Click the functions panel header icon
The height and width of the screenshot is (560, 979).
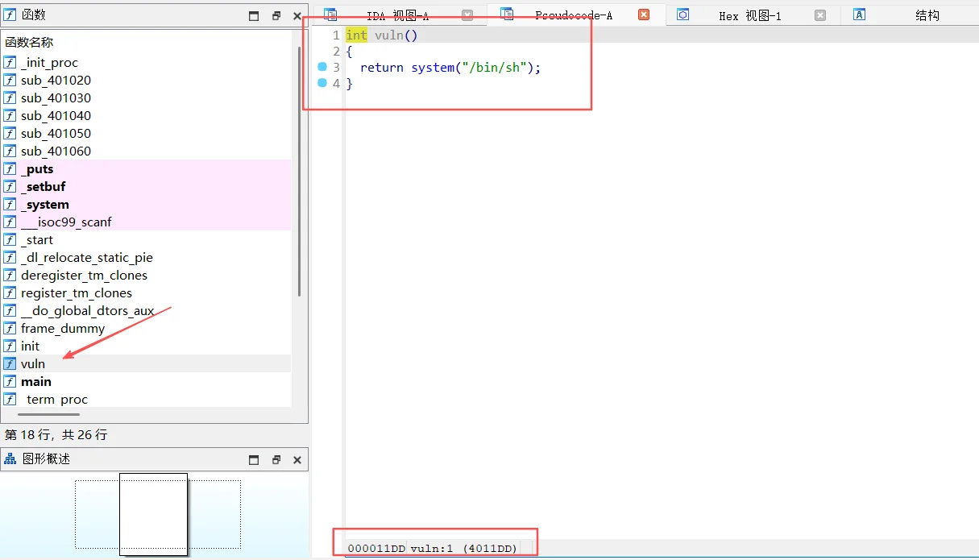[x=10, y=15]
